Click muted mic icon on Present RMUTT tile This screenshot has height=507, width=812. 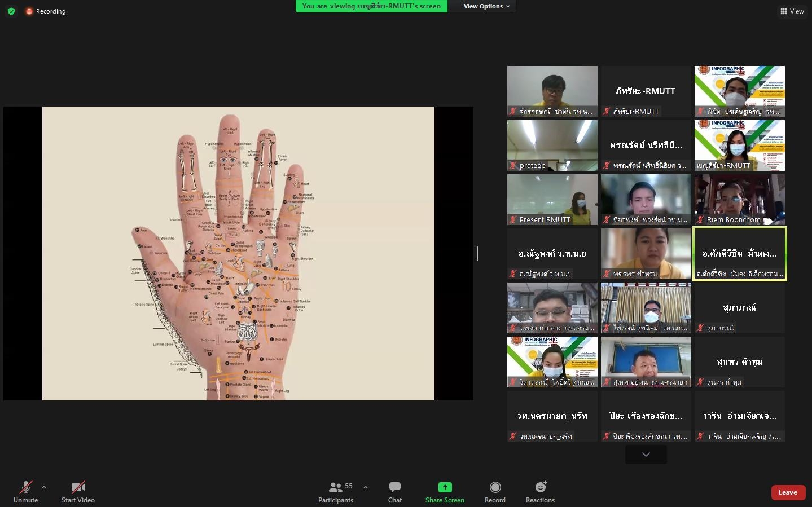(x=513, y=220)
